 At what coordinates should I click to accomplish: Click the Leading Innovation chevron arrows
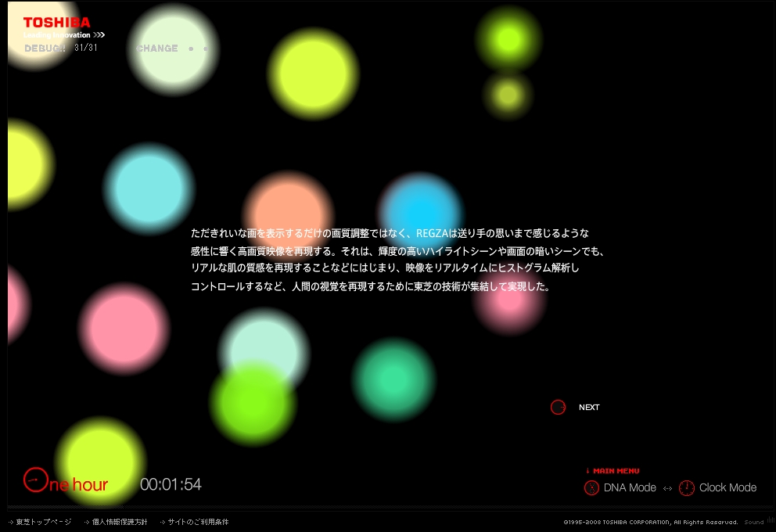99,35
